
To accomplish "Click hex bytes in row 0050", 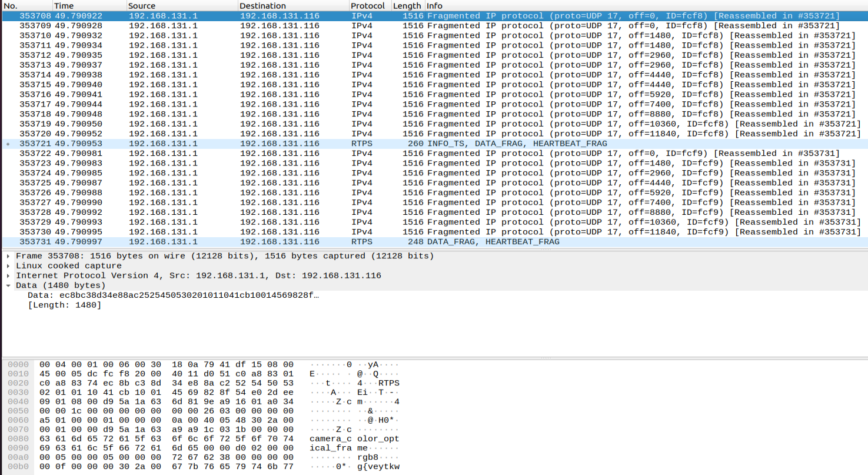I will click(x=166, y=411).
